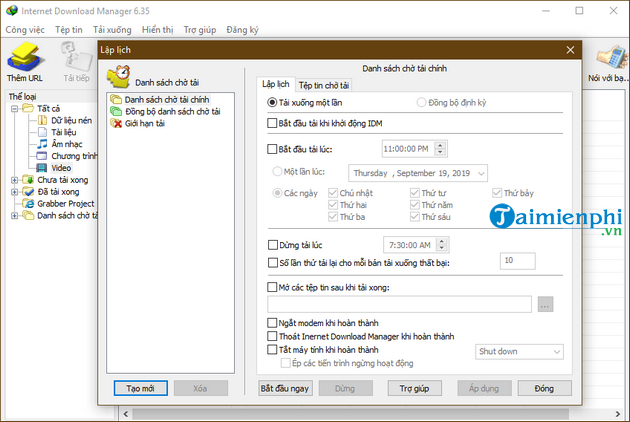
Task: Click the Chương trình program icon
Action: pos(42,156)
